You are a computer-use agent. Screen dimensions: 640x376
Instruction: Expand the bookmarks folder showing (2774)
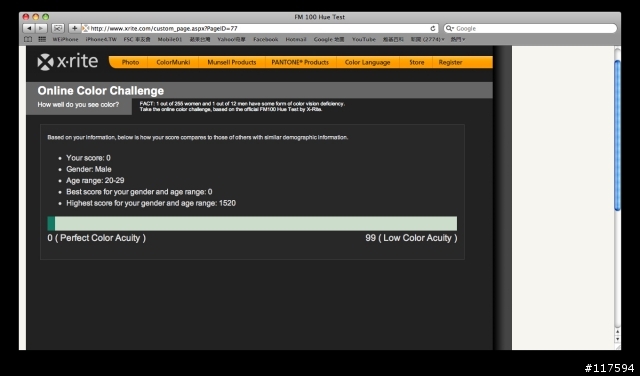(x=427, y=40)
